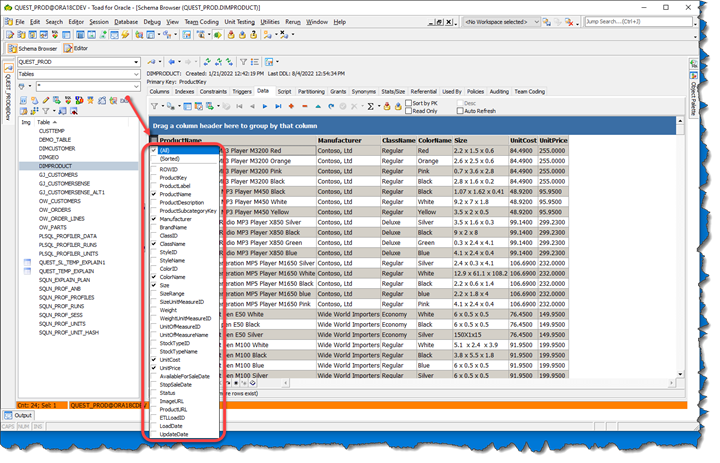Check BrandName in the column list

(x=154, y=227)
